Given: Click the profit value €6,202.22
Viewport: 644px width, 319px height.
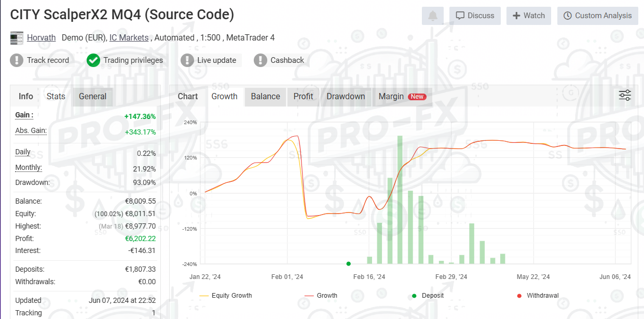Looking at the screenshot, I should click(x=140, y=238).
